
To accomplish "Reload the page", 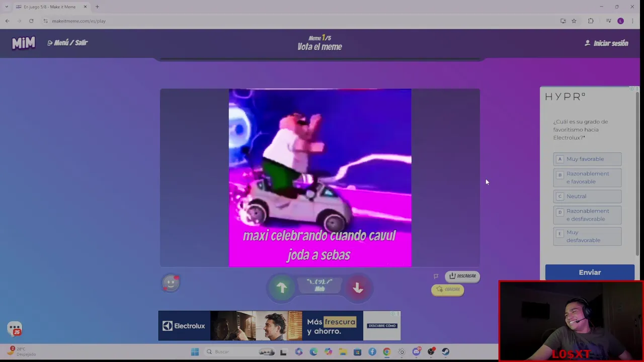I will click(x=31, y=21).
